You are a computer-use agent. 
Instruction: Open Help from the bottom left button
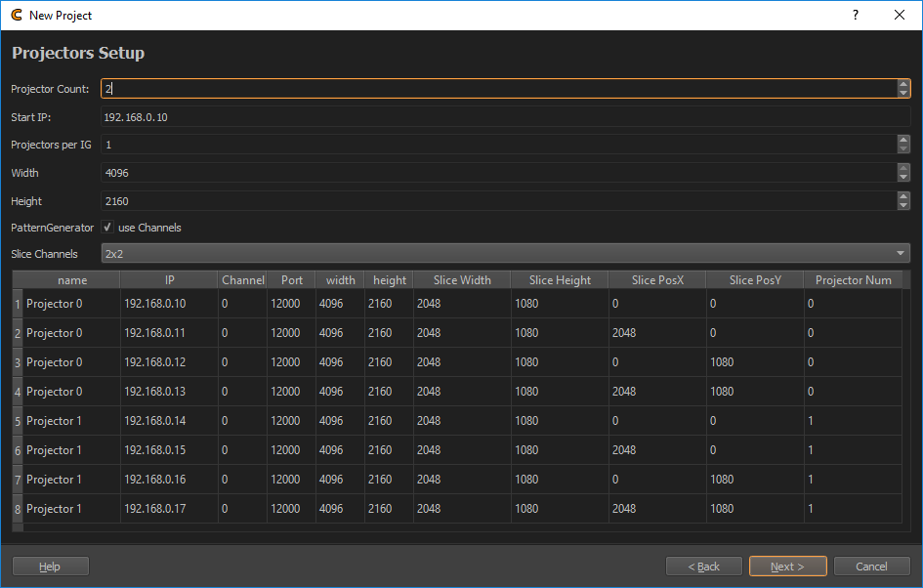[50, 567]
